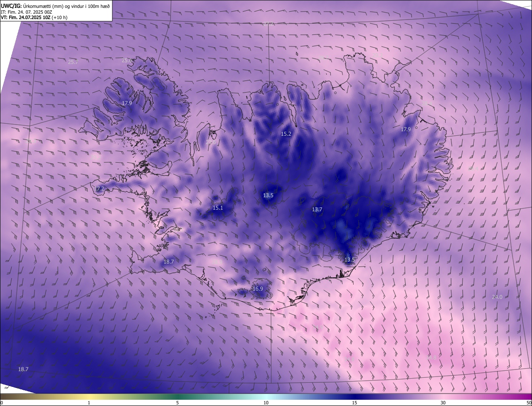Click the 13.5 value in central Iceland
This screenshot has height=406, width=532.
268,195
